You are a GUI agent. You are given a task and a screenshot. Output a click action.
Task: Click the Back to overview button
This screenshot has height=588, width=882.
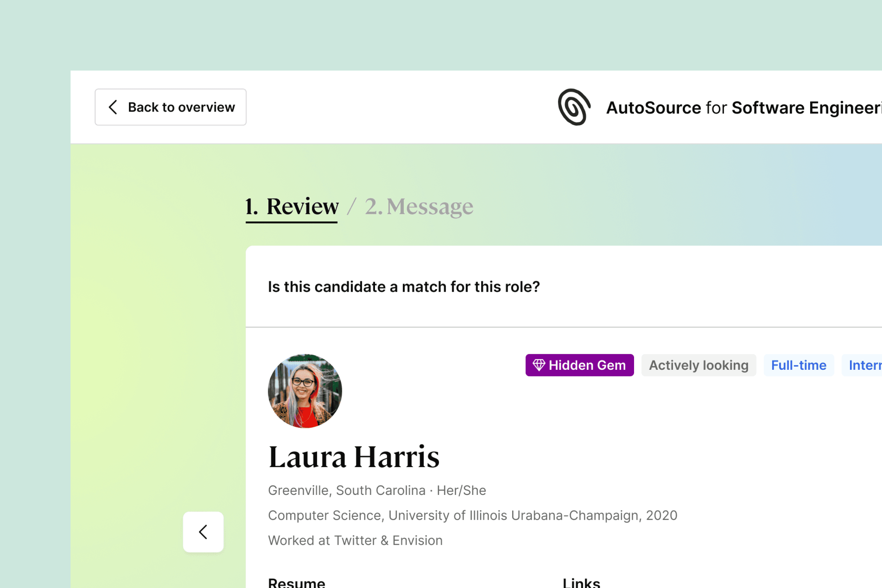coord(171,107)
